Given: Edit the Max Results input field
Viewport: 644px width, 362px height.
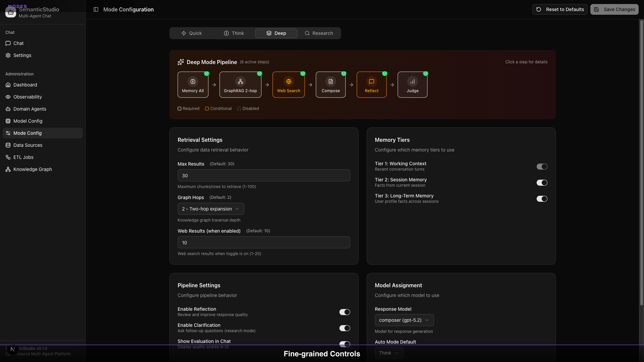Looking at the screenshot, I should tap(264, 175).
